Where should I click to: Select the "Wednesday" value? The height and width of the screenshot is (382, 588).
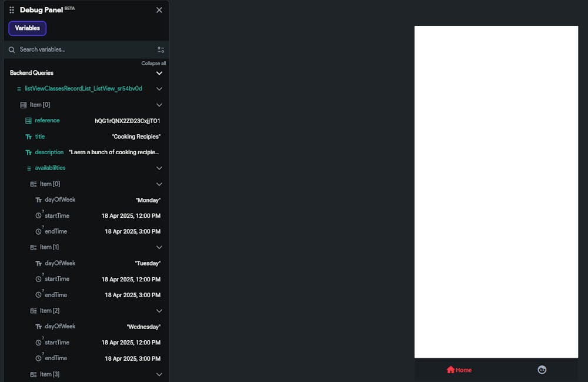pyautogui.click(x=143, y=327)
